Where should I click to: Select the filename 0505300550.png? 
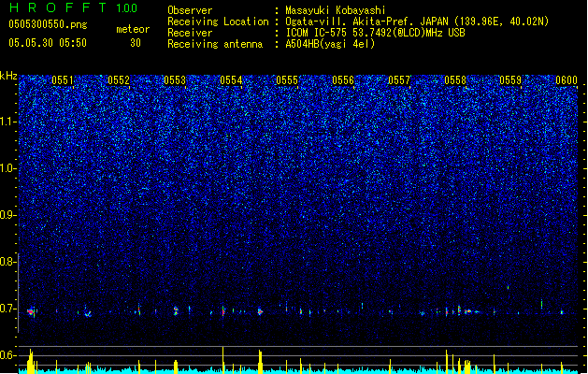[x=48, y=24]
